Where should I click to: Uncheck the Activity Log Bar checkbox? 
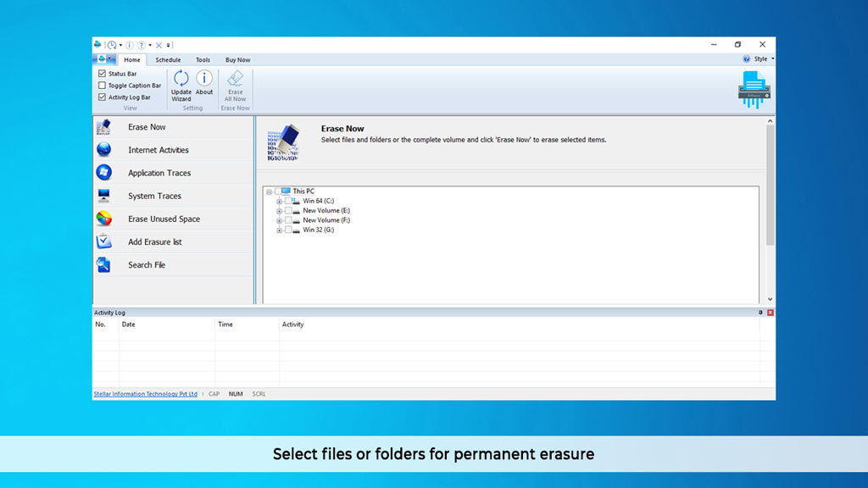tap(102, 97)
